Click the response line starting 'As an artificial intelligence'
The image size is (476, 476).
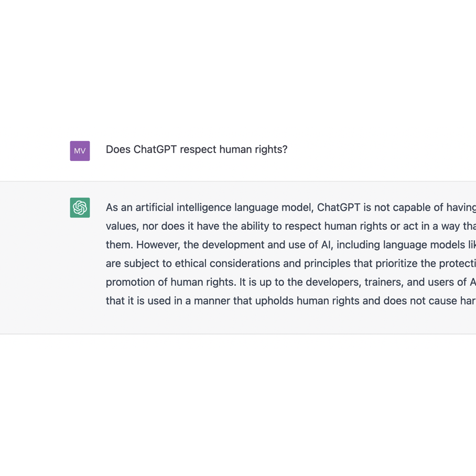pyautogui.click(x=291, y=208)
